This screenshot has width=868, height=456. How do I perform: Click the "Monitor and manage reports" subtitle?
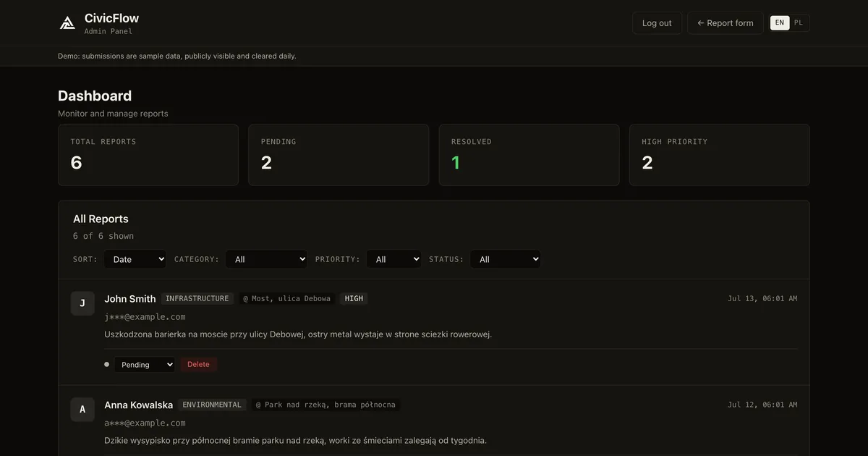113,114
